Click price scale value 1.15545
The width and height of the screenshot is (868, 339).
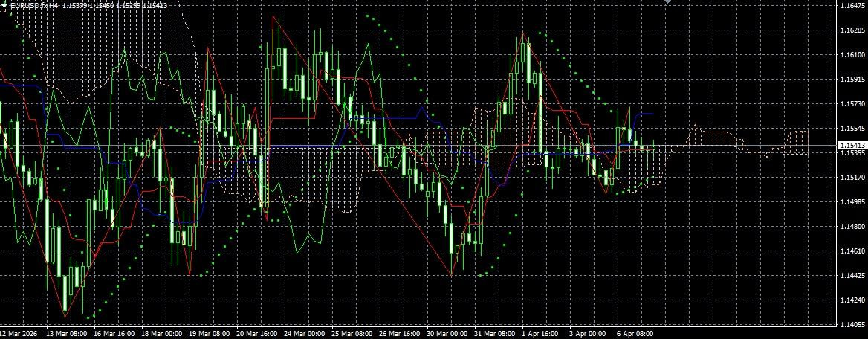click(852, 128)
